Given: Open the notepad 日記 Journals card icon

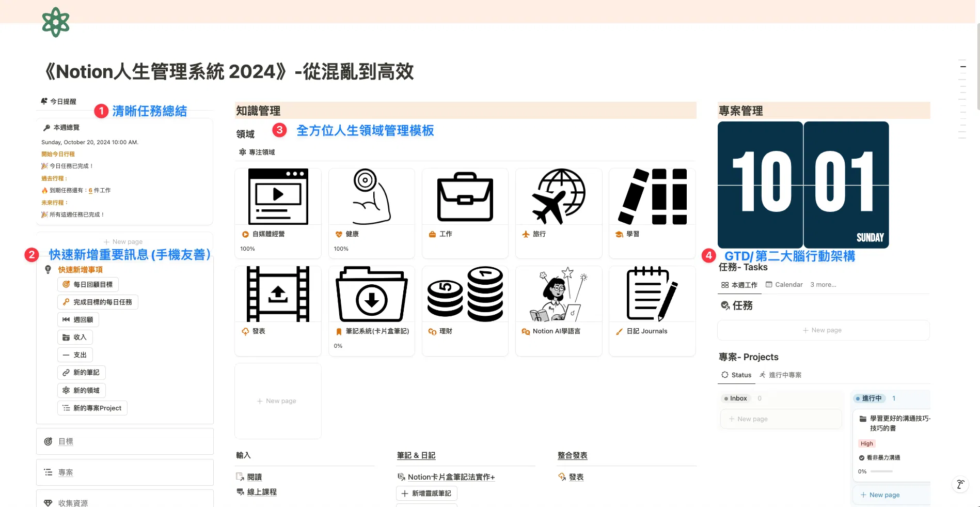Looking at the screenshot, I should tap(652, 294).
